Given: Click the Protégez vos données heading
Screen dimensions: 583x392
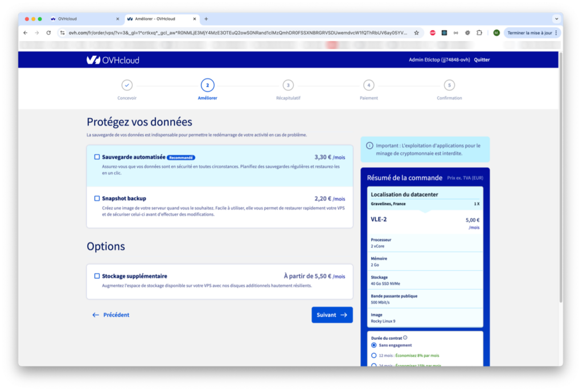Looking at the screenshot, I should pos(139,122).
